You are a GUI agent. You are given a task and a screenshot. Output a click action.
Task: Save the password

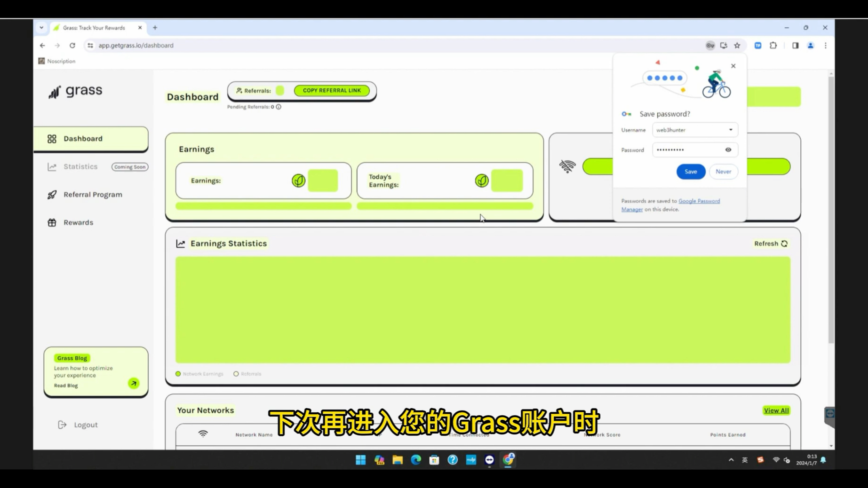pos(690,172)
